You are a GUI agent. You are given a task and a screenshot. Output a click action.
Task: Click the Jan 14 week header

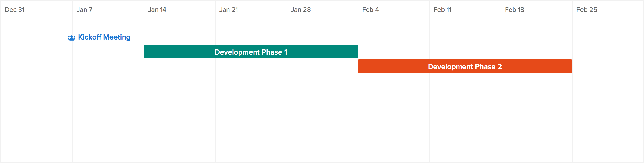[157, 10]
